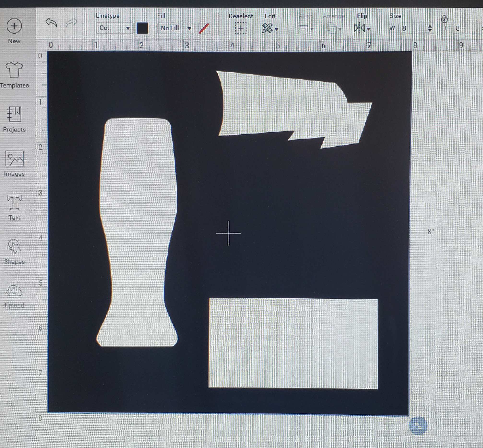Open the Shapes menu

coord(14,251)
